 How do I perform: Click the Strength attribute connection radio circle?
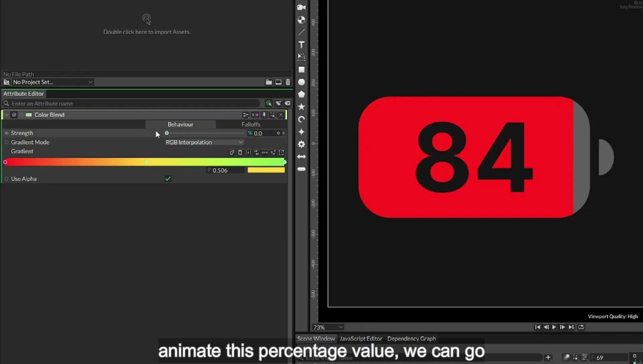(6, 133)
